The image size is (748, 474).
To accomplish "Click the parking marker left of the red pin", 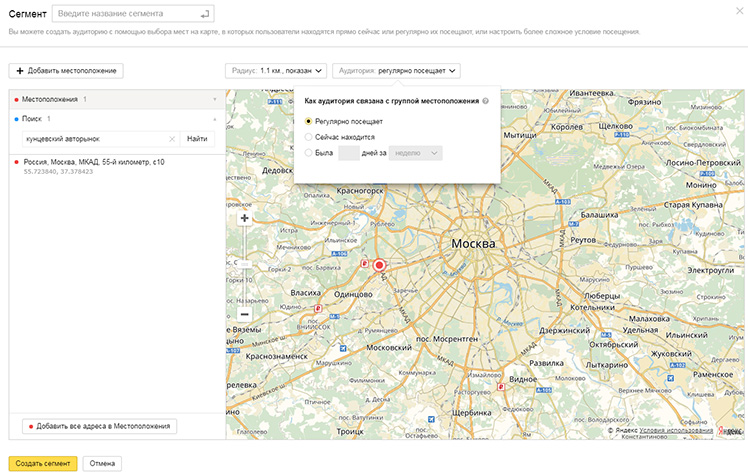I will point(364,263).
